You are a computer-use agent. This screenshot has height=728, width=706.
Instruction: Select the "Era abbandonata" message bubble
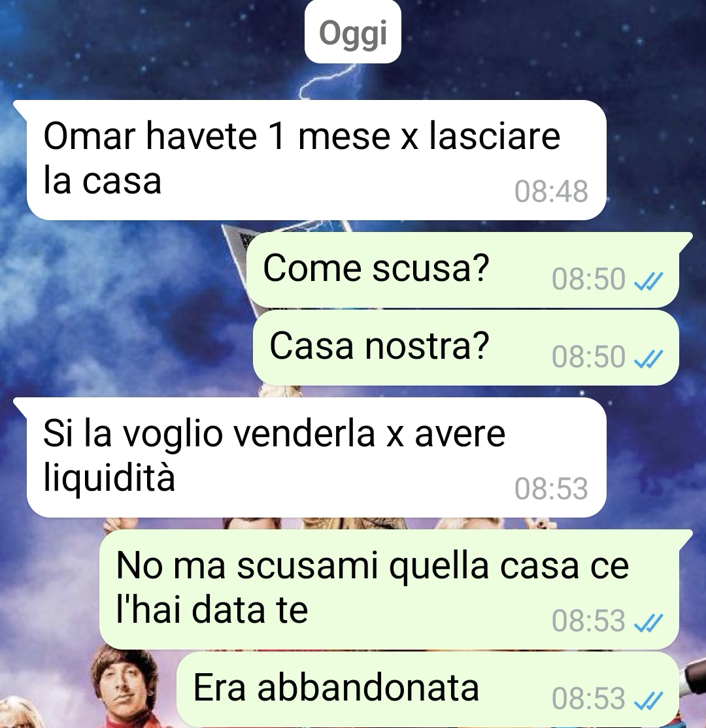(428, 689)
